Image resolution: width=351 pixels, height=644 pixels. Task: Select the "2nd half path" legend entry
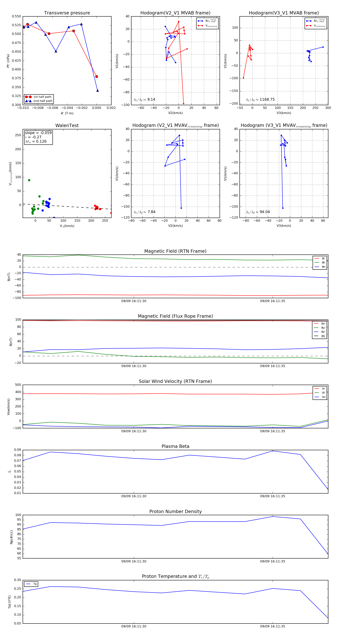39,101
